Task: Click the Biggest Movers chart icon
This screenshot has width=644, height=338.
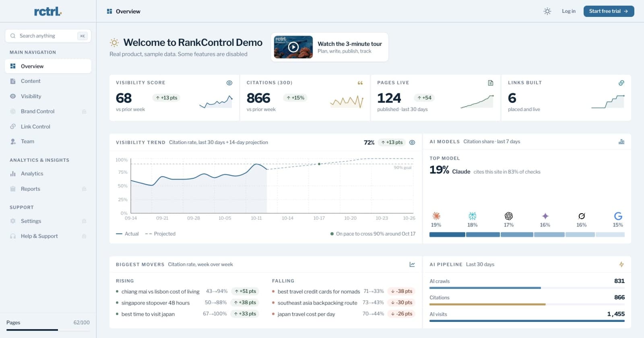Action: click(412, 264)
